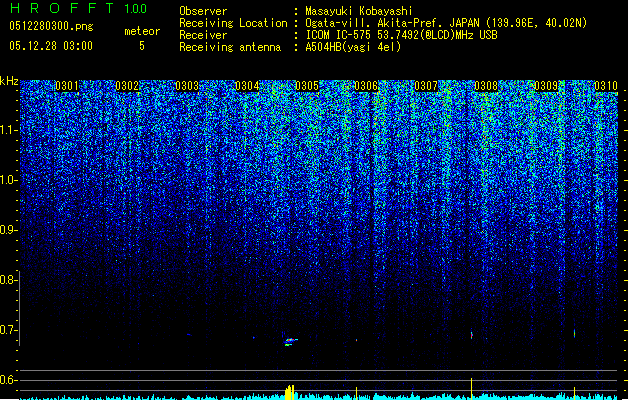Click the Observer name Masayuki Kobayashi
629x400 pixels.
click(x=359, y=11)
